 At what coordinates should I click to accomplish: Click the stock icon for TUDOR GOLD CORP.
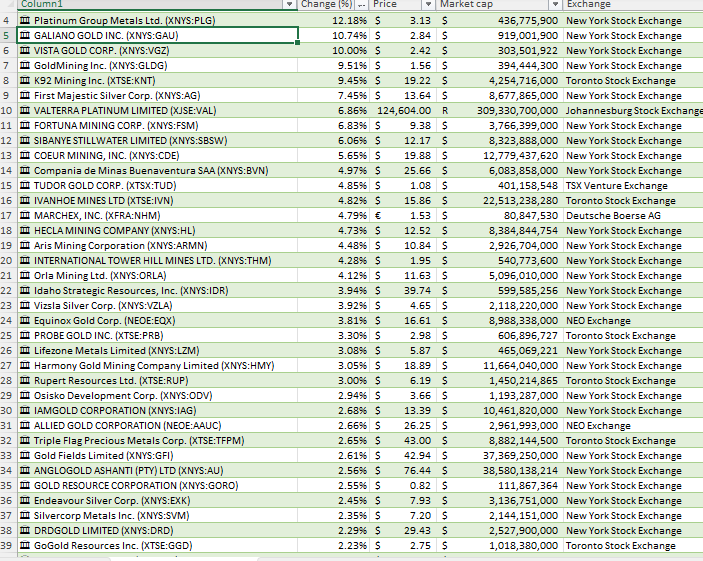[25, 185]
